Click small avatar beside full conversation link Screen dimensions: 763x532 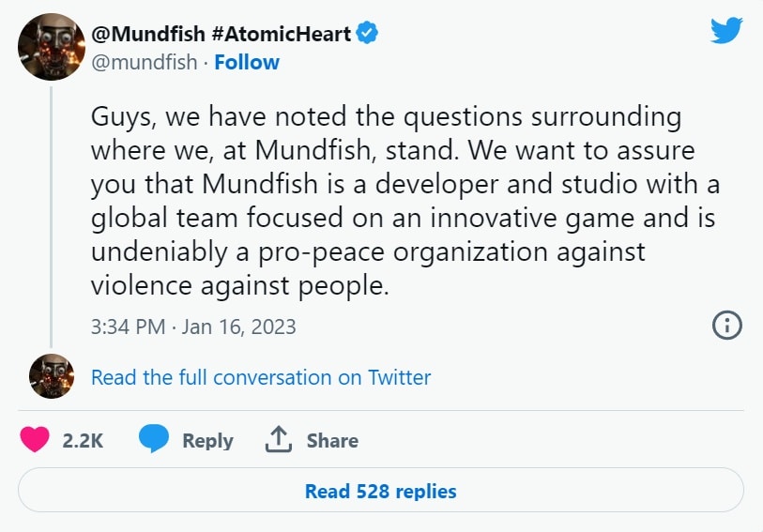click(x=52, y=376)
